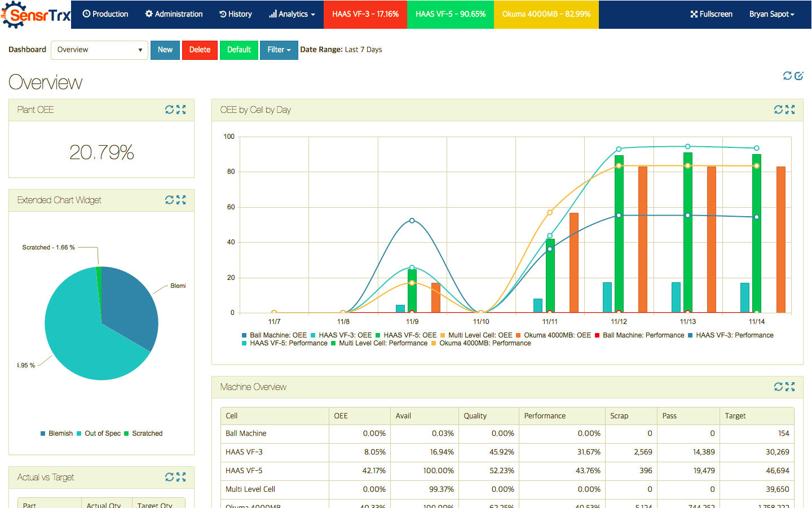Expand the Plant OEE widget to fullscreen

[181, 110]
